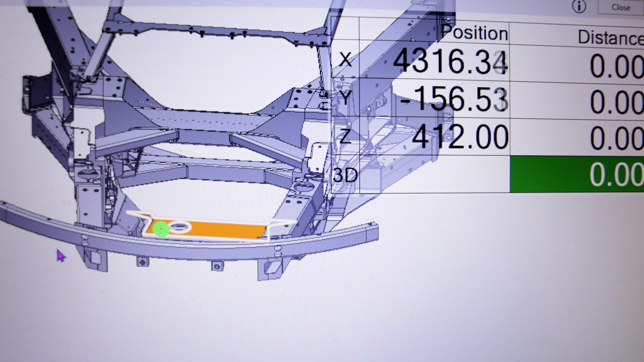This screenshot has width=644, height=362.
Task: Click the 3D row label
Action: tap(345, 175)
